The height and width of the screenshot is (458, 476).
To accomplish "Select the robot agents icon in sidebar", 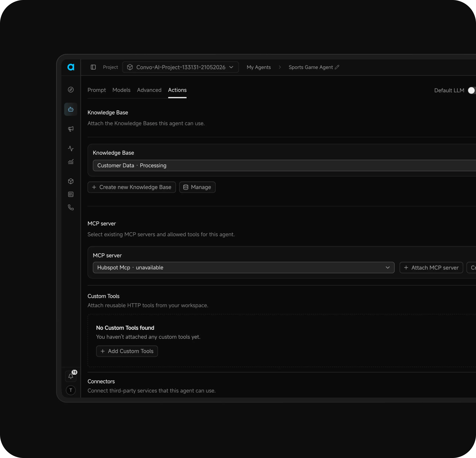I will pos(71,109).
